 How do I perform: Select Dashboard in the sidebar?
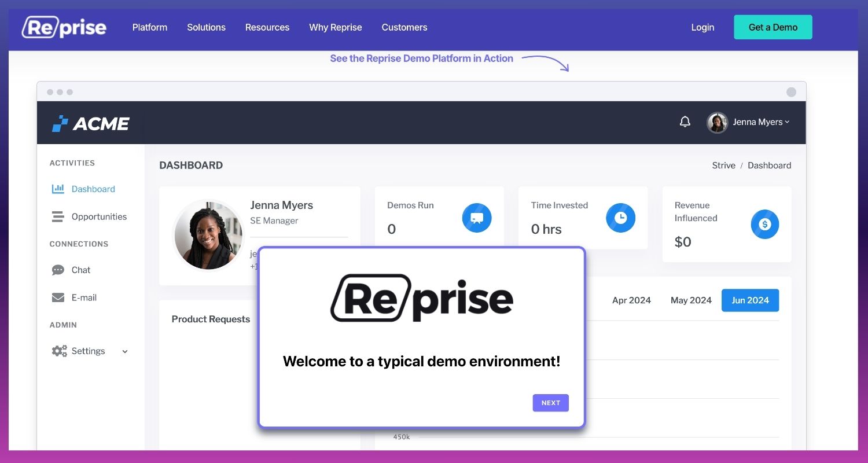93,189
